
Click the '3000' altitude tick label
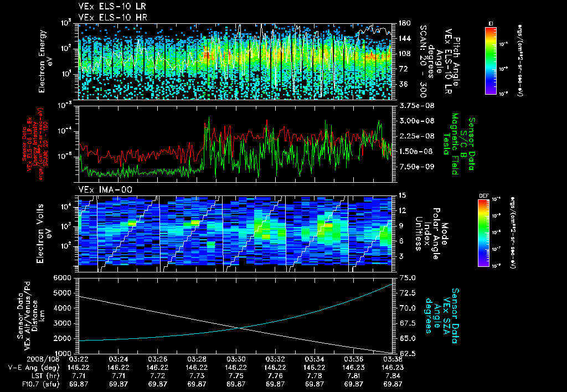tap(62, 323)
